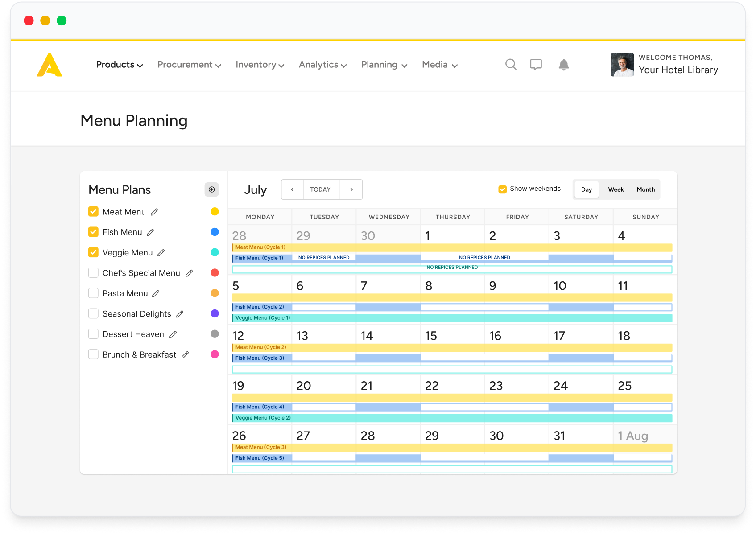Click the yellow color dot for Meat Menu
Image resolution: width=756 pixels, height=535 pixels.
(x=215, y=211)
